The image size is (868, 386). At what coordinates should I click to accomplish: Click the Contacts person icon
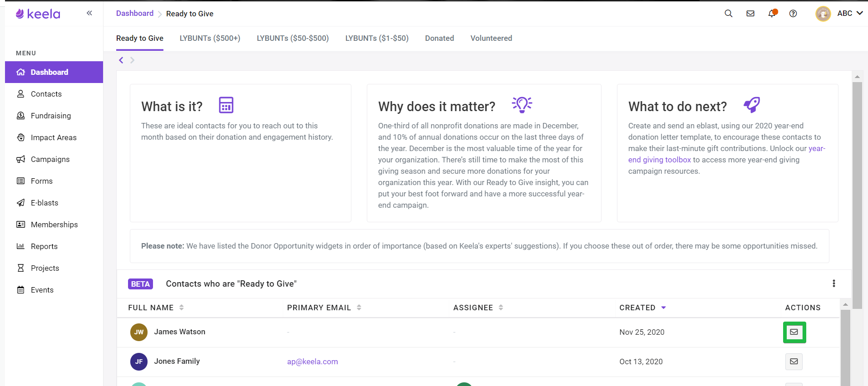(x=20, y=94)
